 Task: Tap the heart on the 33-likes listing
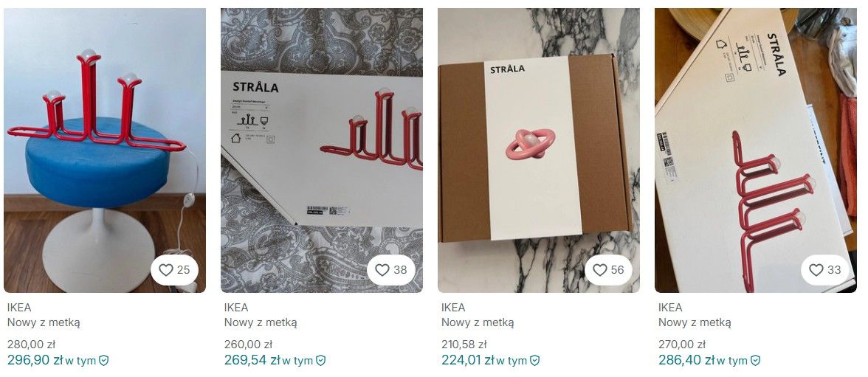pyautogui.click(x=816, y=270)
